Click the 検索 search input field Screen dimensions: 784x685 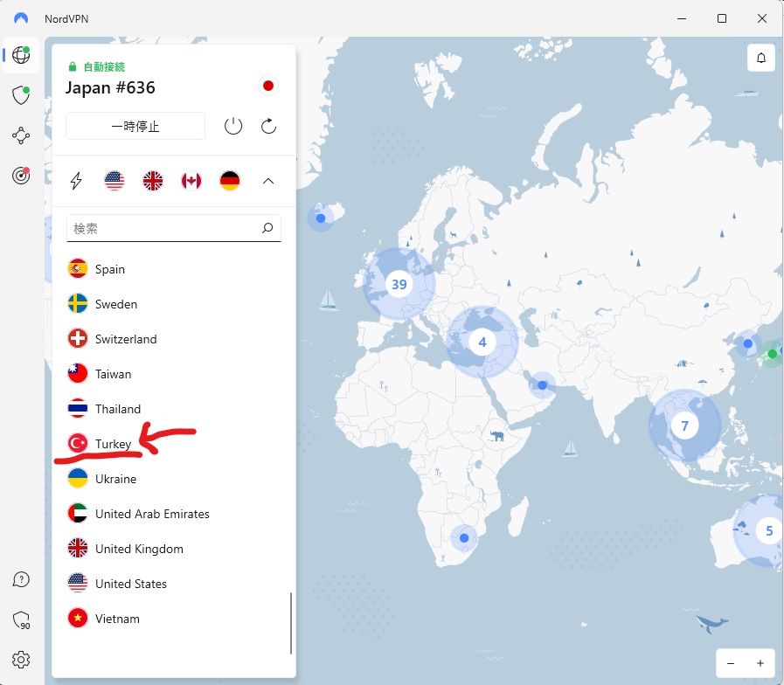166,228
